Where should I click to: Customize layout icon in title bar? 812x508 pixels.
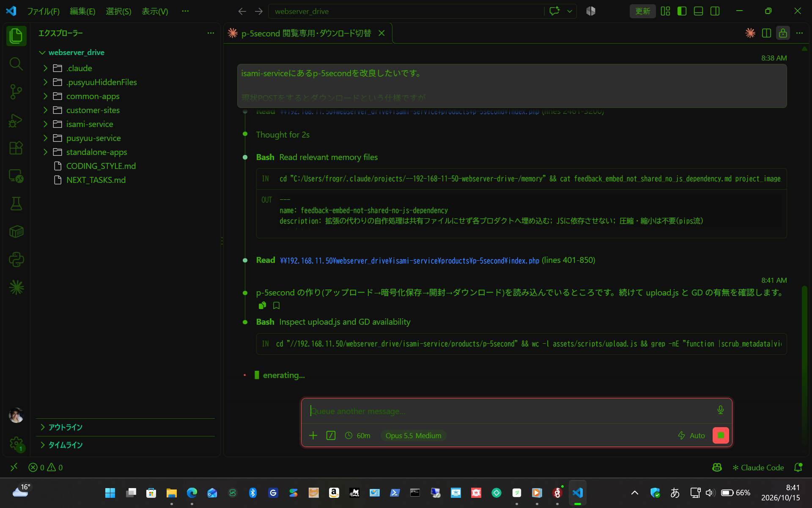[x=665, y=11]
